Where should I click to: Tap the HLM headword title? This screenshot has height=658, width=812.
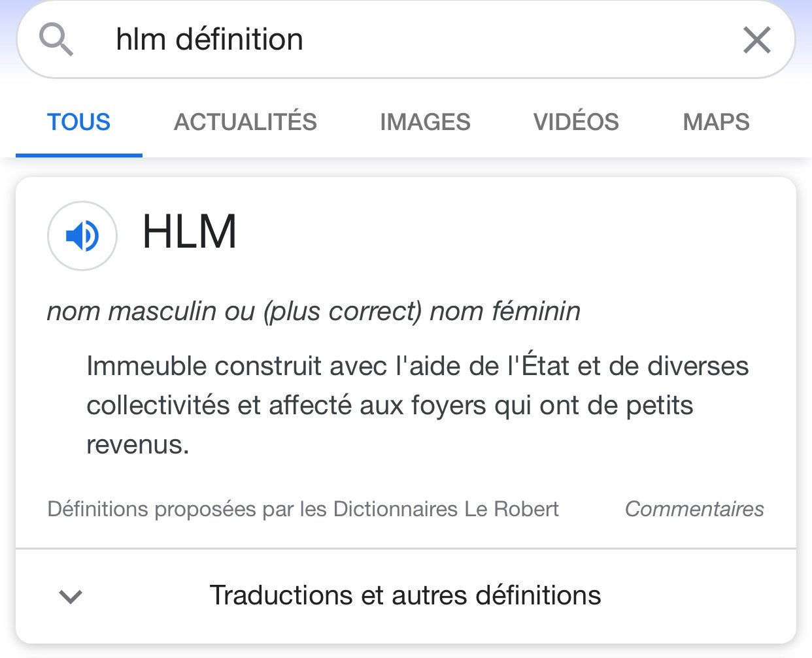[190, 232]
